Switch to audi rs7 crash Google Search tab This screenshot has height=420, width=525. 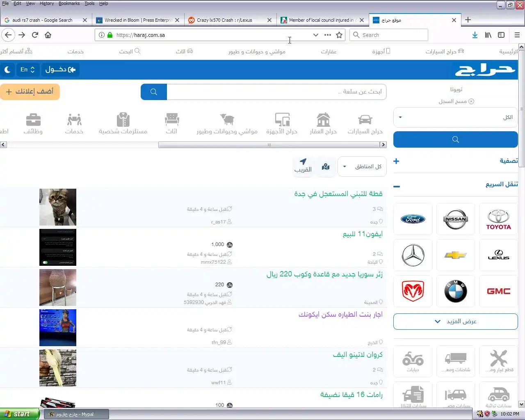(46, 20)
